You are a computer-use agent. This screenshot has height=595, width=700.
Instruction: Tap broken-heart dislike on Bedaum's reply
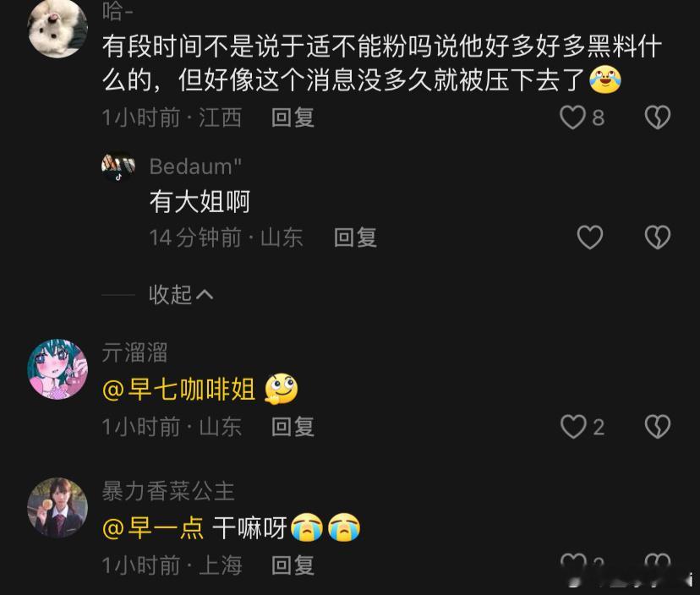click(x=658, y=237)
